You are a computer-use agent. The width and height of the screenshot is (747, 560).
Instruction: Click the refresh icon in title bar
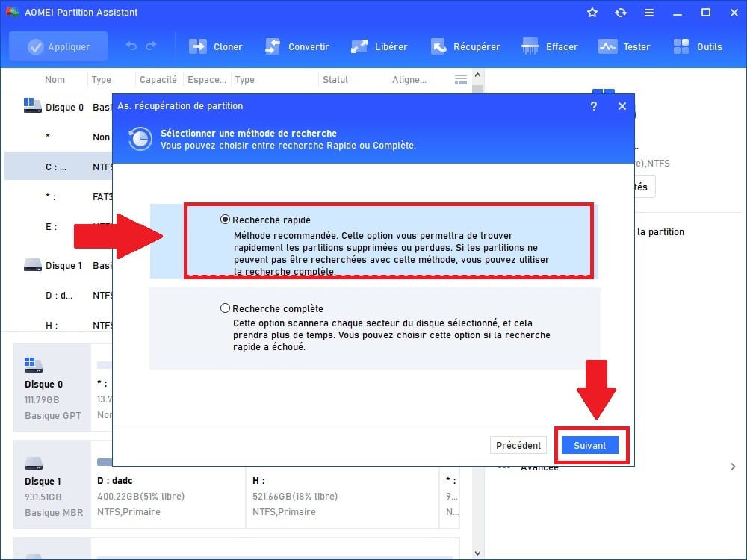tap(620, 13)
